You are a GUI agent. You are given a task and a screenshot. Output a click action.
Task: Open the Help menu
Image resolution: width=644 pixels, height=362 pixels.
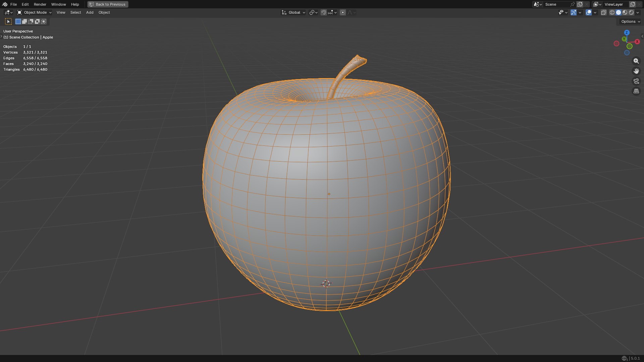point(75,4)
